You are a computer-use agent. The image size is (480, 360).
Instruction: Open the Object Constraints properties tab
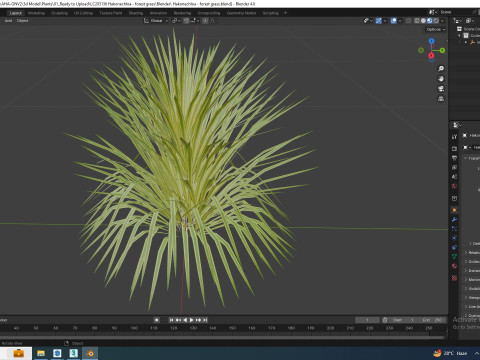tap(454, 247)
